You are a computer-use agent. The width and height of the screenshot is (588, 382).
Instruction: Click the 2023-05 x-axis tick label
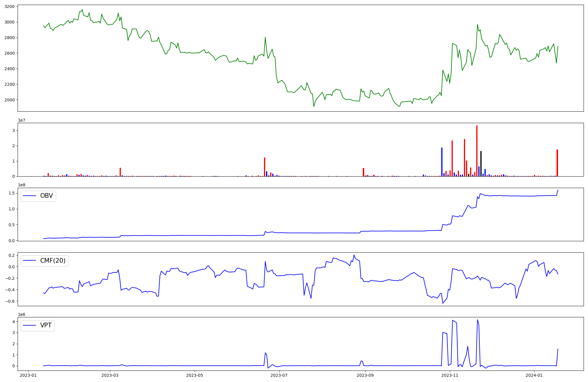tap(195, 375)
